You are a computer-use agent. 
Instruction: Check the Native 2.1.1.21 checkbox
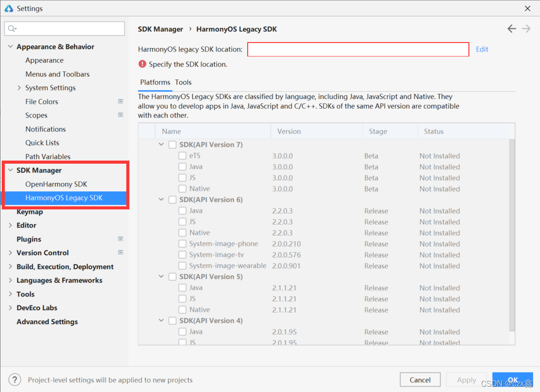click(182, 310)
